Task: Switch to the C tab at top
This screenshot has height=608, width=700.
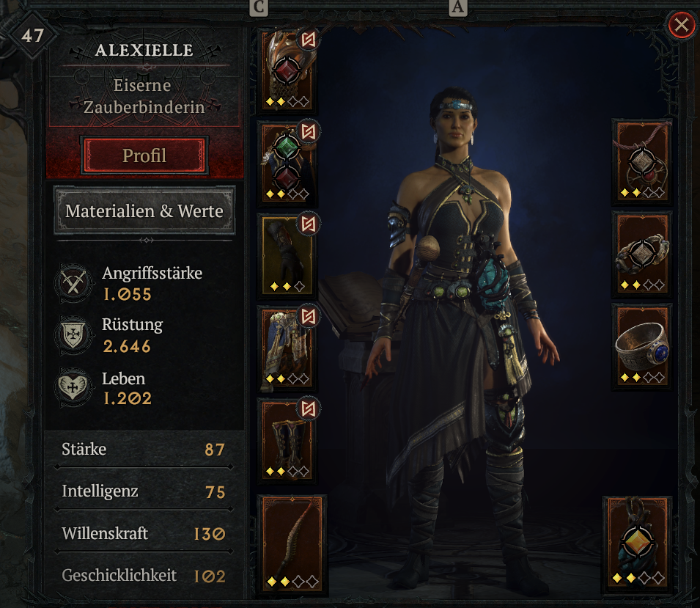Action: tap(259, 7)
